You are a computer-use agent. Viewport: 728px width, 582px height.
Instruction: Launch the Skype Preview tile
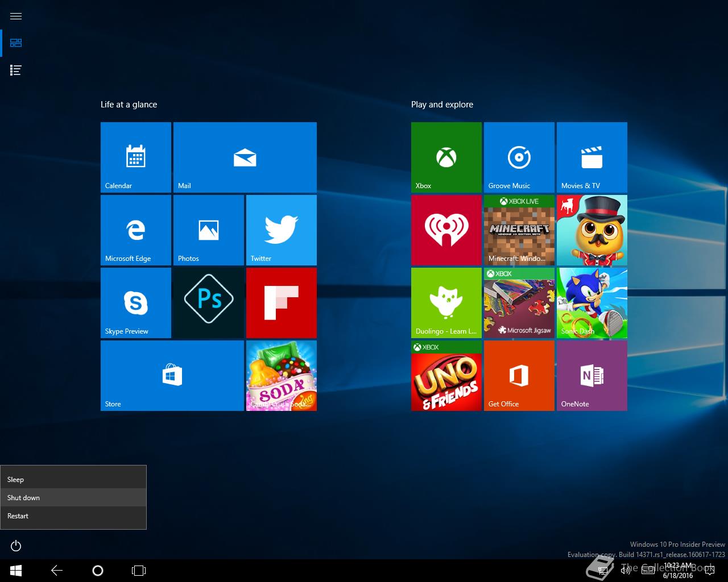click(x=136, y=303)
